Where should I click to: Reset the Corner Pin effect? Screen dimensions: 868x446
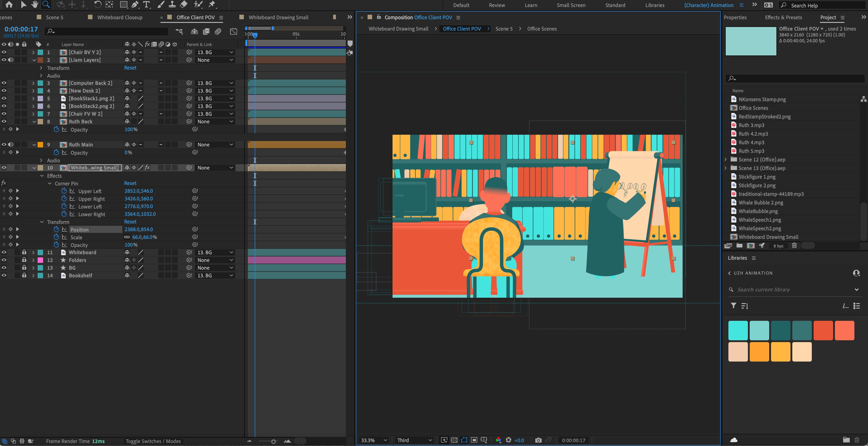coord(130,183)
